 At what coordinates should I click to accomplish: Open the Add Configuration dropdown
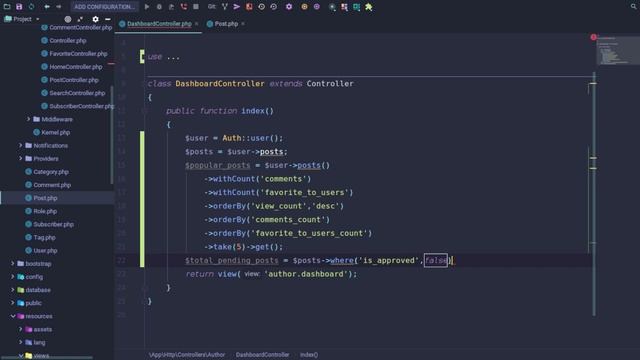104,7
